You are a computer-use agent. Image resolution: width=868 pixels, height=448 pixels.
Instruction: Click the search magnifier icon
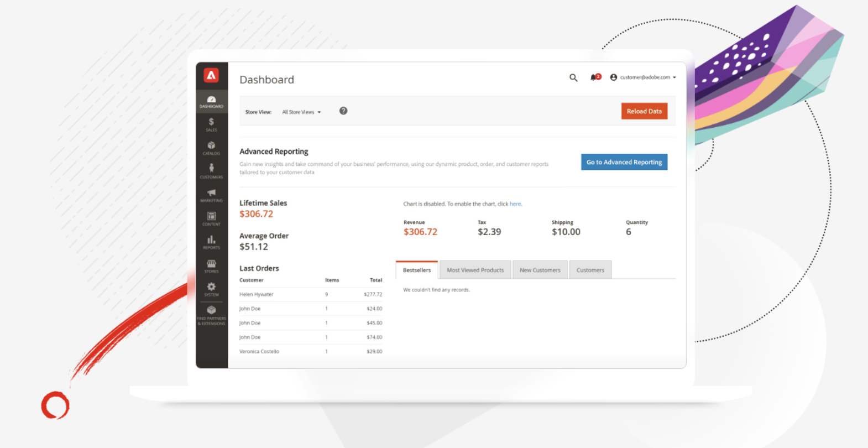573,78
